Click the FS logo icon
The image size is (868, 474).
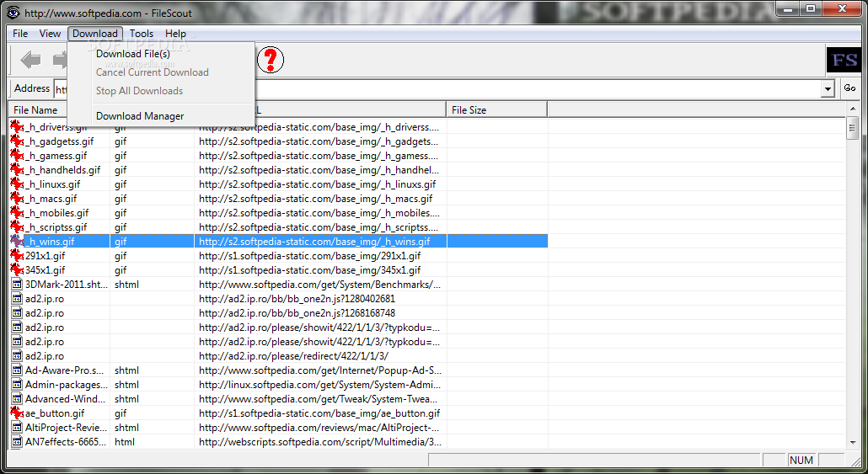[844, 60]
